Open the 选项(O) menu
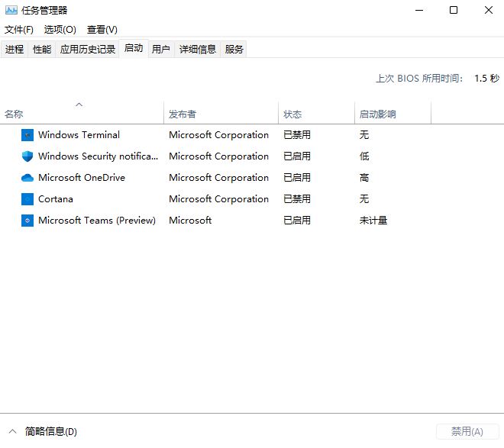The width and height of the screenshot is (504, 448). pos(60,30)
